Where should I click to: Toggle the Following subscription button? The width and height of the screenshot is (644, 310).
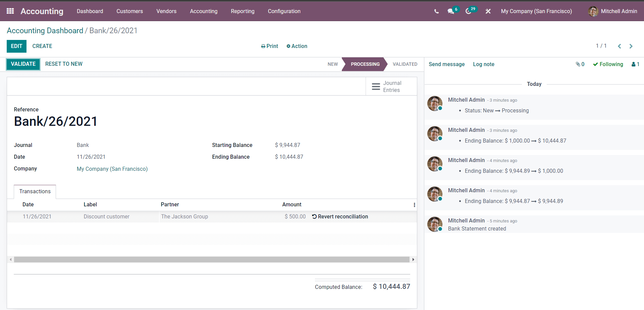[608, 64]
